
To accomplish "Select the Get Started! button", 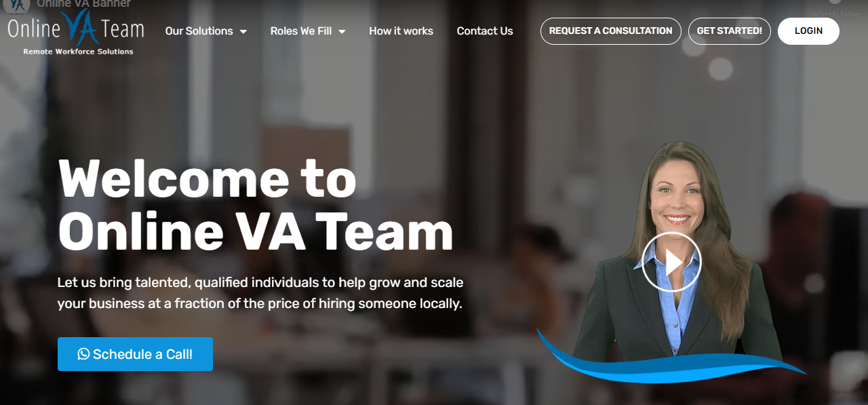I will (729, 31).
